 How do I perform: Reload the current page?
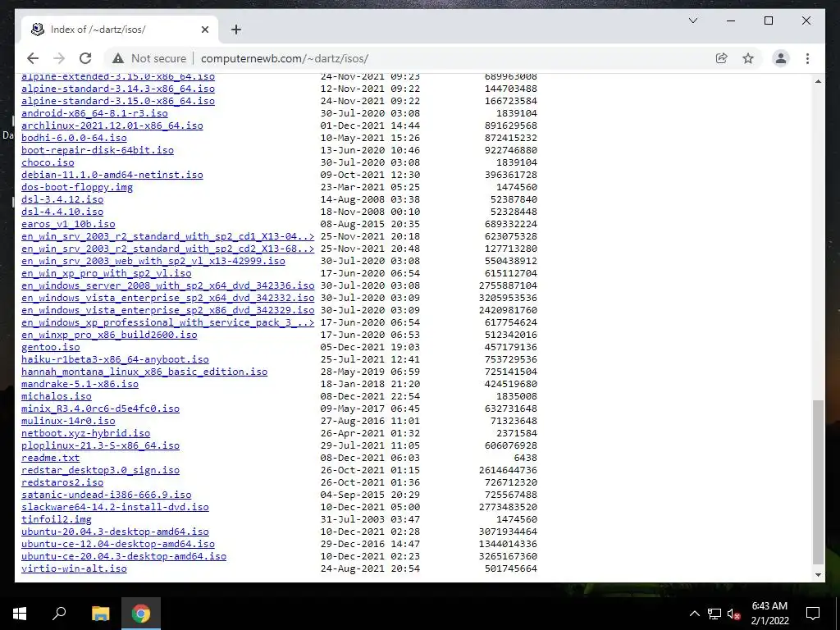[85, 58]
